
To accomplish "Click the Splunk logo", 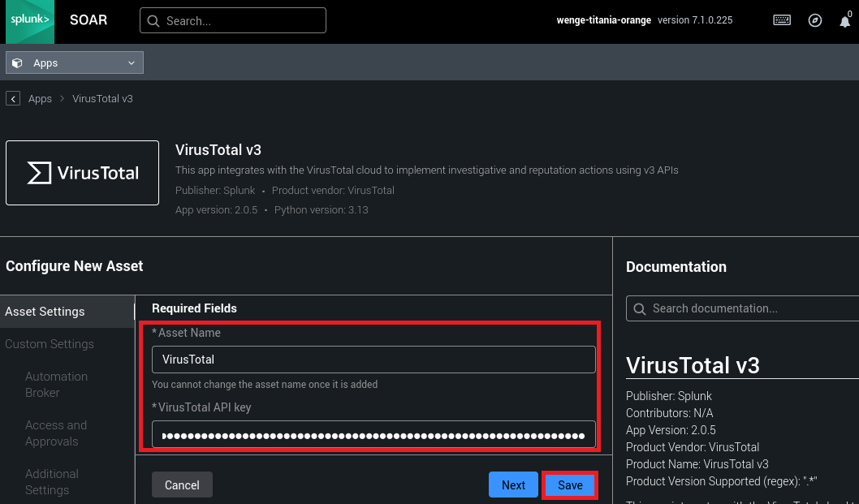I will tap(30, 21).
